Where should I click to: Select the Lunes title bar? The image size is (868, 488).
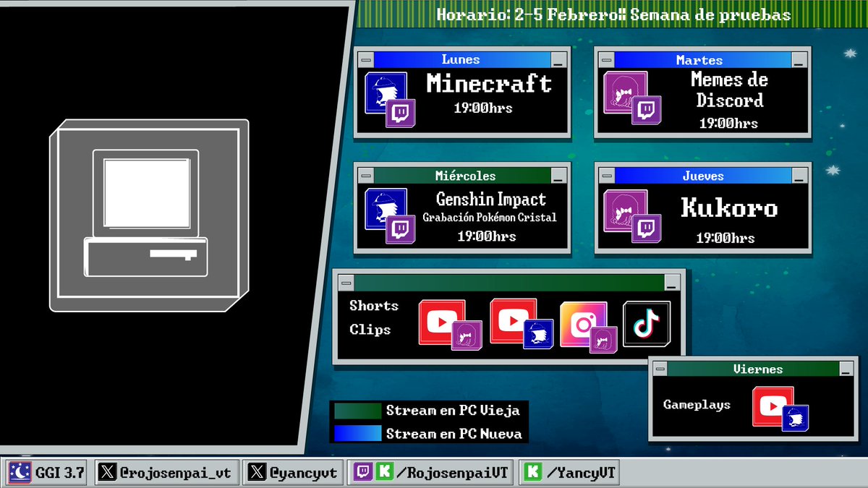(x=461, y=59)
